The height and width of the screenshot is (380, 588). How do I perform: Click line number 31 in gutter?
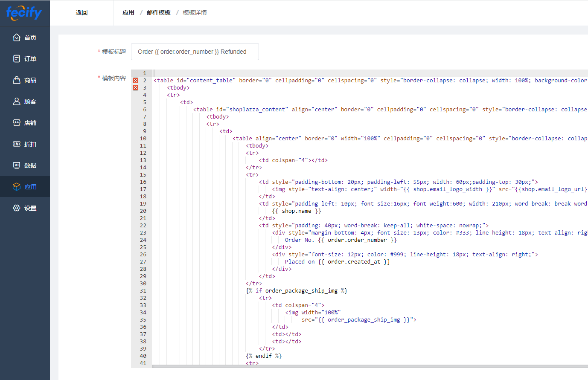[x=143, y=291]
